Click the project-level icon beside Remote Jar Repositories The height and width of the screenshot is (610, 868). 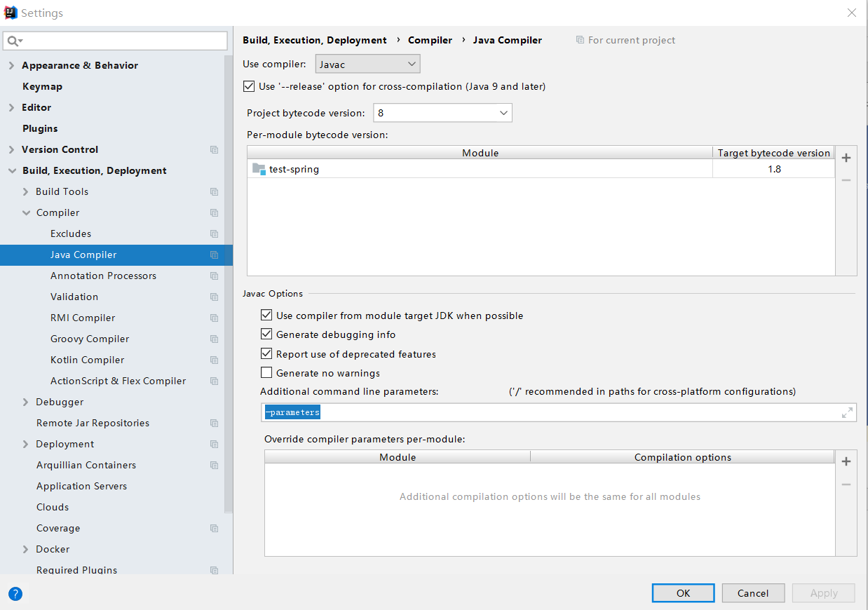(215, 423)
